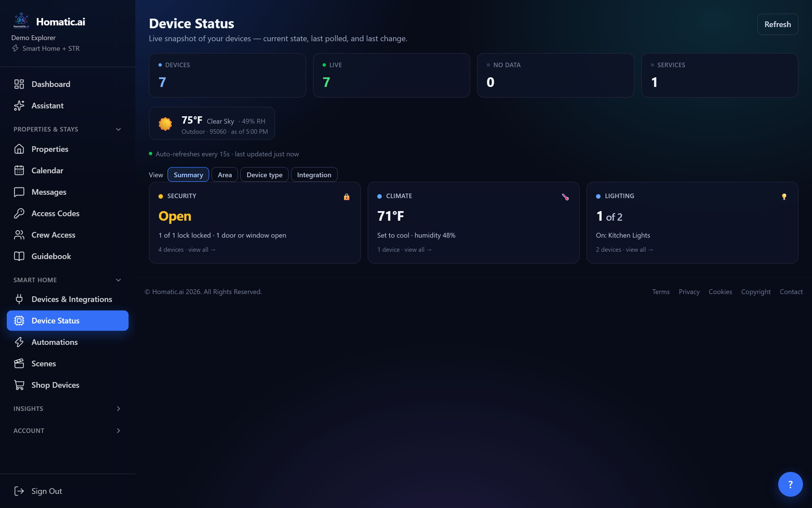The image size is (812, 508).
Task: Click the No Data count card
Action: 556,75
